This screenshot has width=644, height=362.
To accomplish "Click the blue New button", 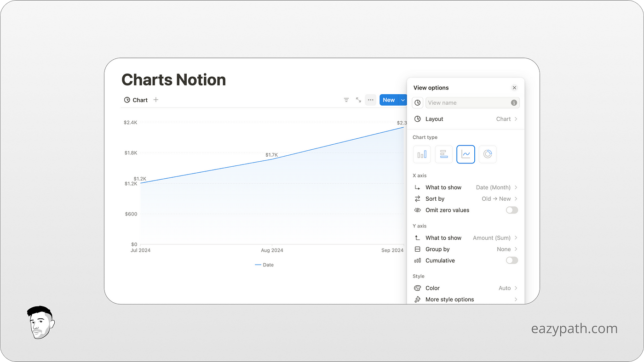I will coord(389,100).
